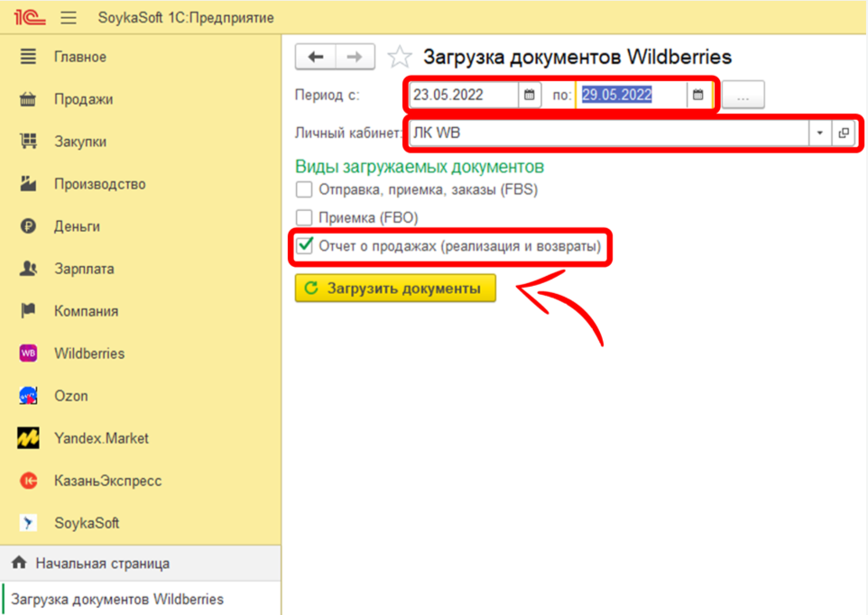Enable Отправка, приемка, заказы (FBS) checkbox
This screenshot has width=868, height=615.
pos(305,189)
